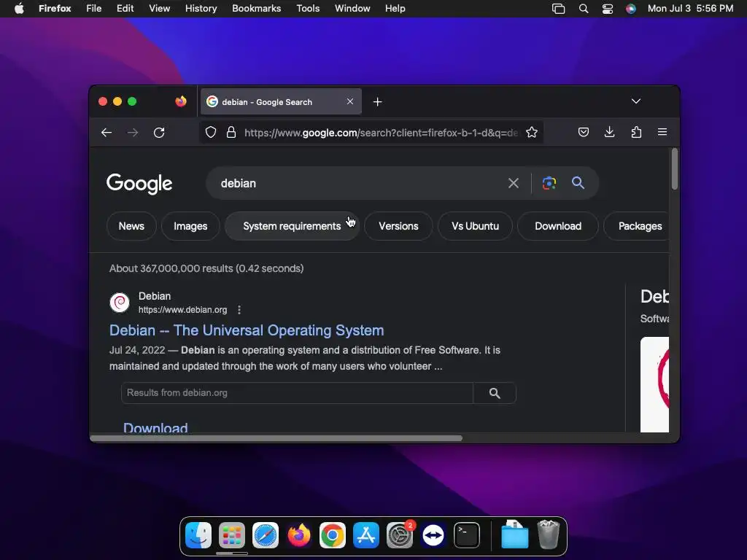Image resolution: width=747 pixels, height=560 pixels.
Task: Open the Window menu
Action: (352, 9)
